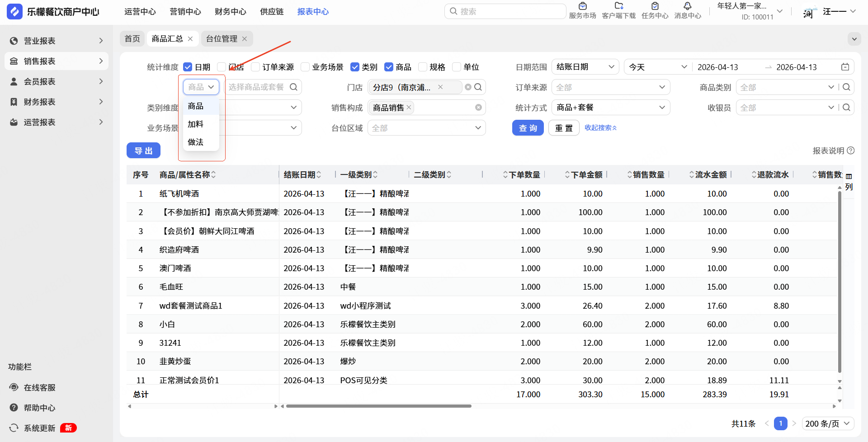Screen dimensions: 868x442
Task: Click the 查询 query button
Action: pyautogui.click(x=528, y=128)
